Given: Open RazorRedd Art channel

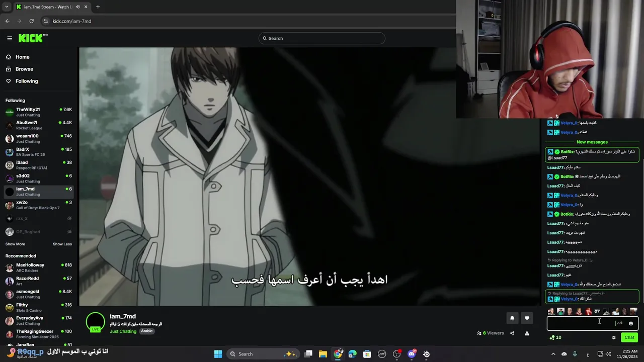Looking at the screenshot, I should point(39,281).
